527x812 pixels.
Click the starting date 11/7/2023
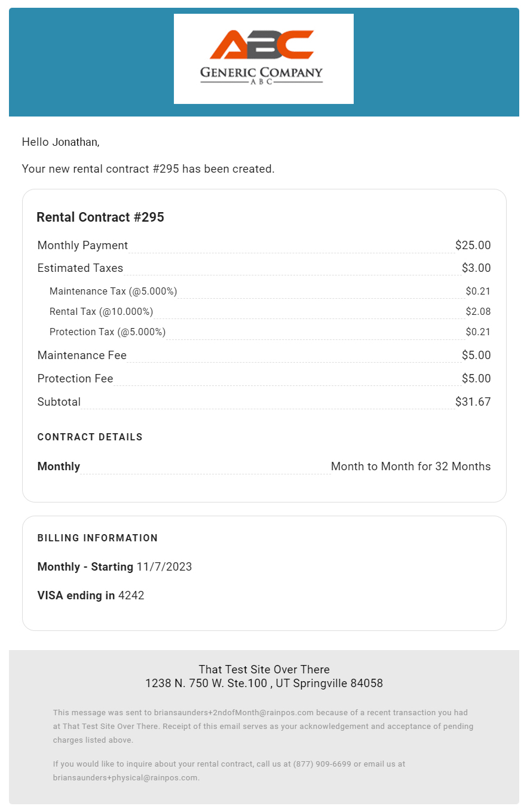point(164,566)
